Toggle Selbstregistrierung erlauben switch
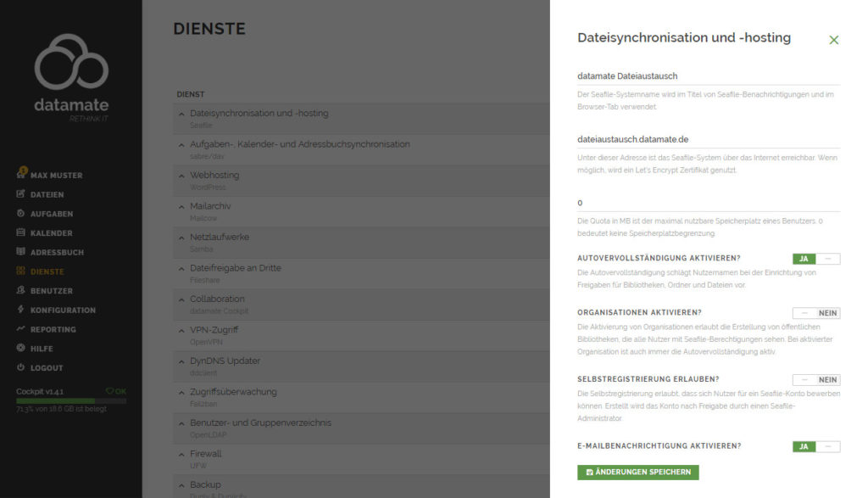The image size is (868, 498). (x=816, y=379)
